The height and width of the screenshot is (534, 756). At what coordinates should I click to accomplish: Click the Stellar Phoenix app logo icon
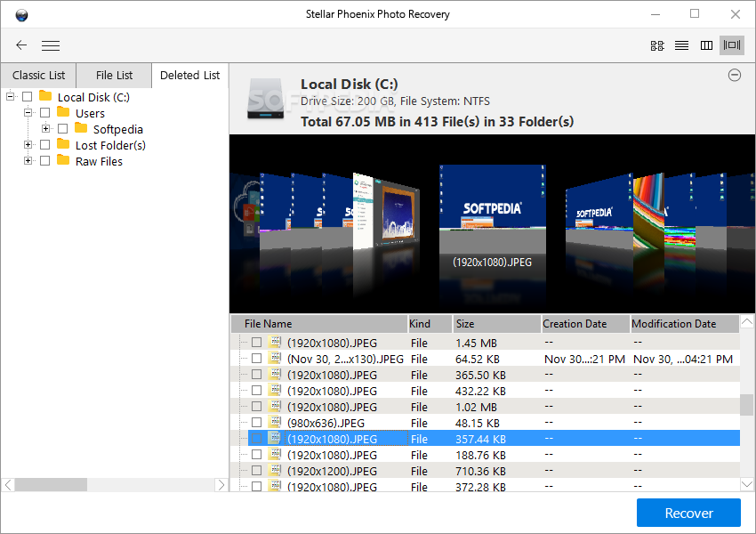tap(21, 15)
